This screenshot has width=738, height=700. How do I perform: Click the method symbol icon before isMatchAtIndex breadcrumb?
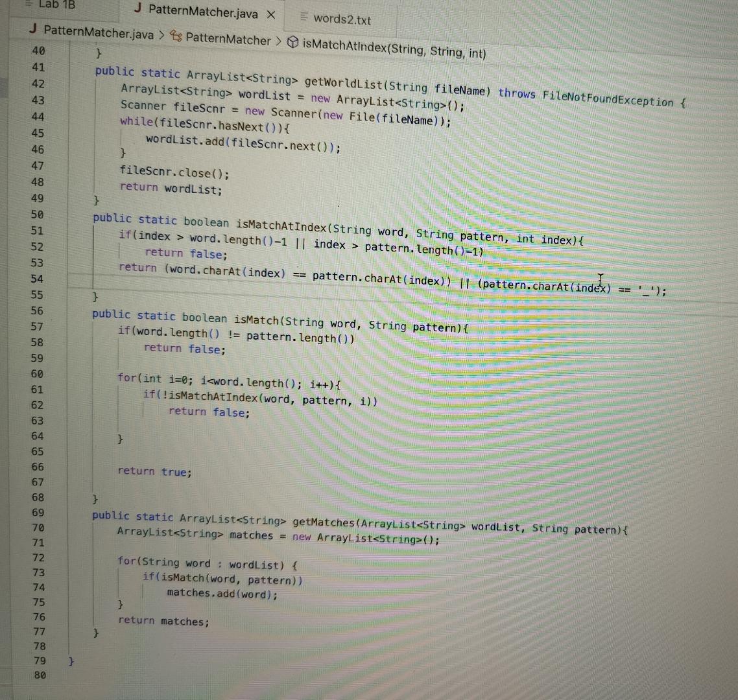(294, 43)
